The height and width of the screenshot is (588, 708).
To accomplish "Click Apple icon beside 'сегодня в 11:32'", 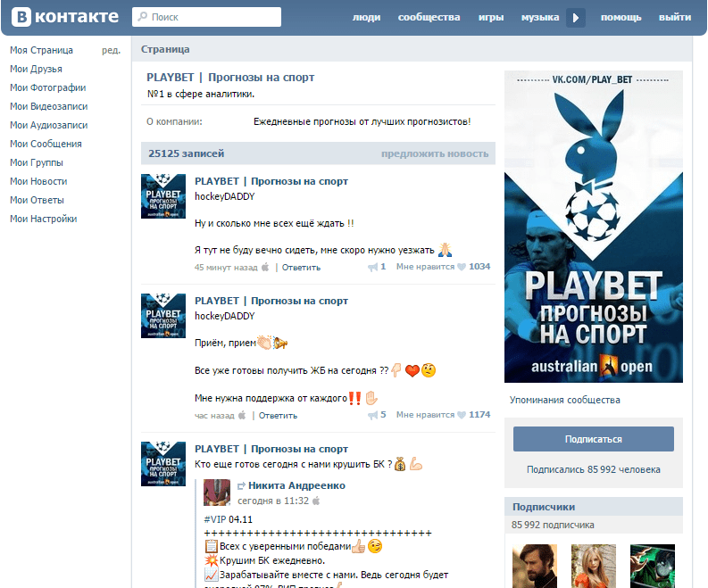I will [316, 501].
